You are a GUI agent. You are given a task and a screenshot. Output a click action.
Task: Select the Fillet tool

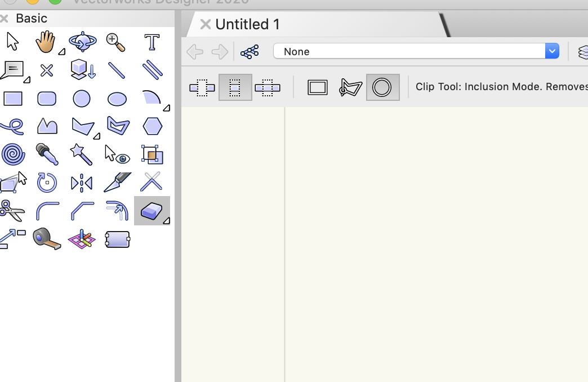[x=47, y=211]
